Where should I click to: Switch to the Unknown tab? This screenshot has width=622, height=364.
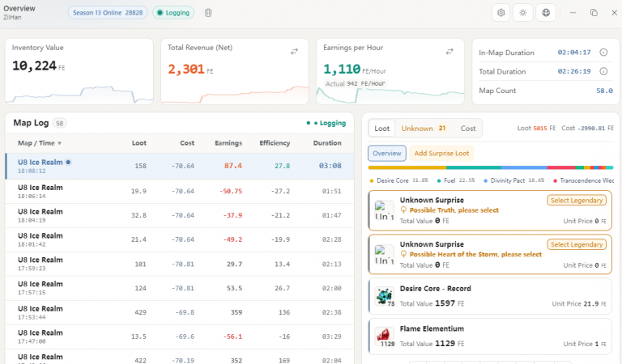coord(424,129)
